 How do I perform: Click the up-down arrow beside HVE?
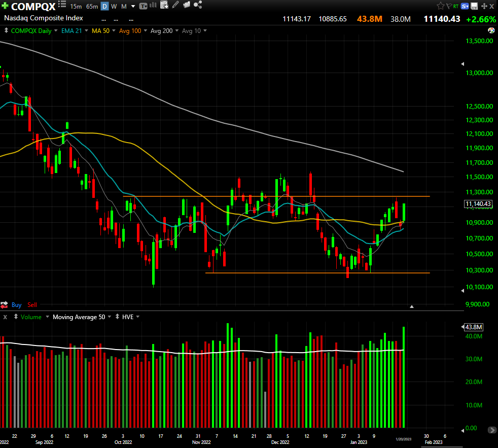[x=117, y=317]
